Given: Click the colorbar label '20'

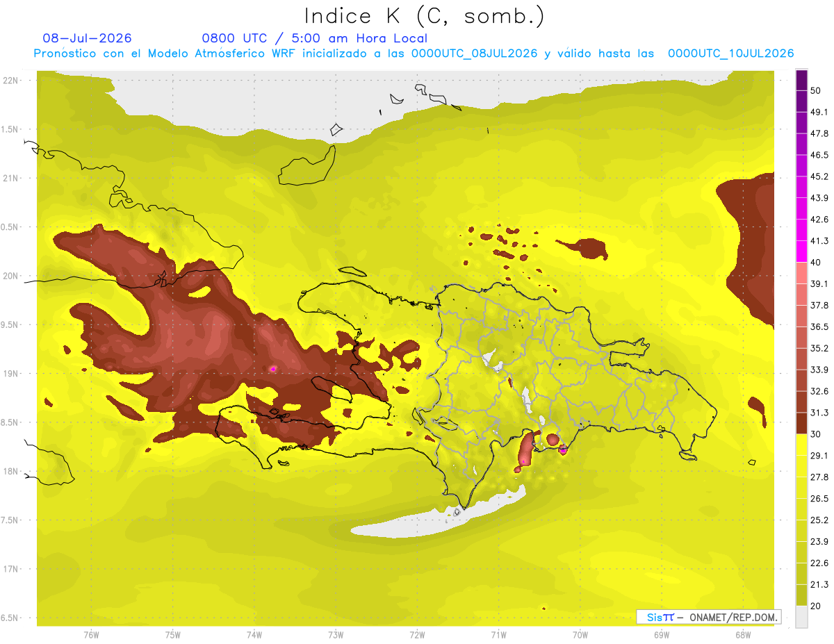Looking at the screenshot, I should 817,606.
